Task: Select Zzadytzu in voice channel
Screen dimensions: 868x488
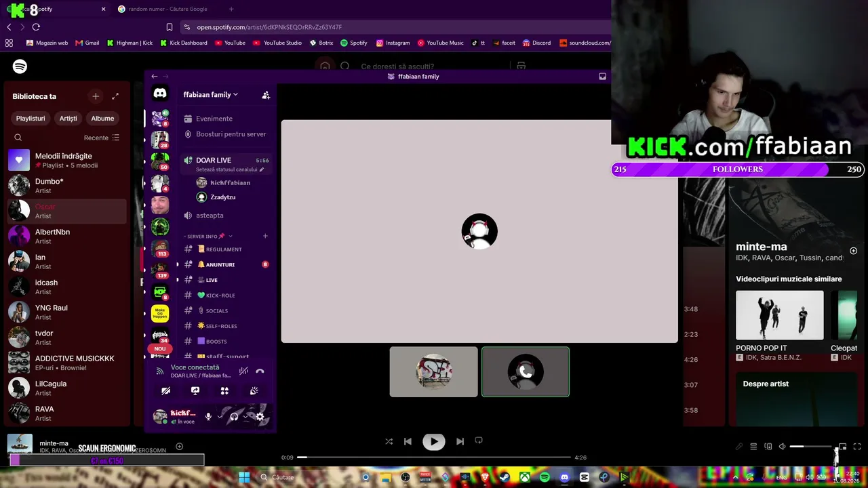Action: pyautogui.click(x=224, y=197)
